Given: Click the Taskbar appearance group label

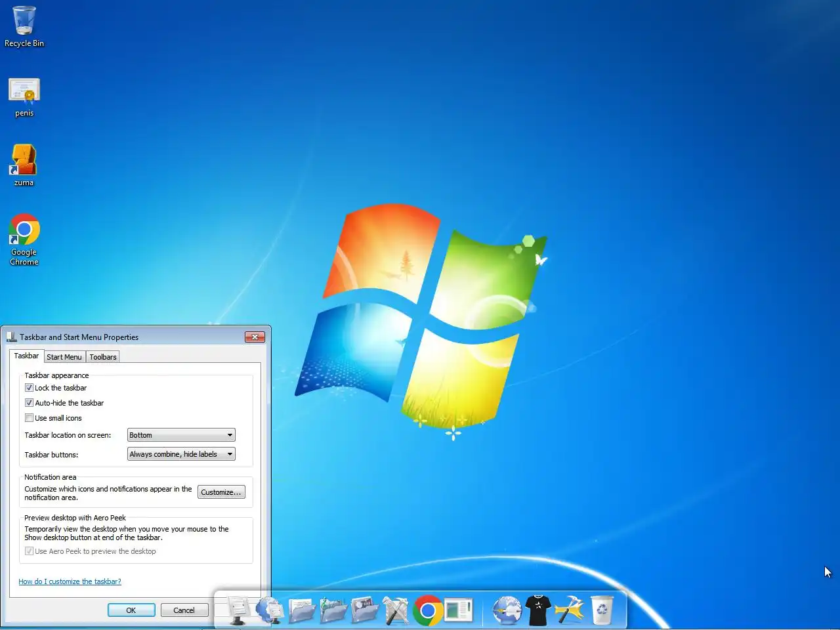Looking at the screenshot, I should (x=56, y=375).
